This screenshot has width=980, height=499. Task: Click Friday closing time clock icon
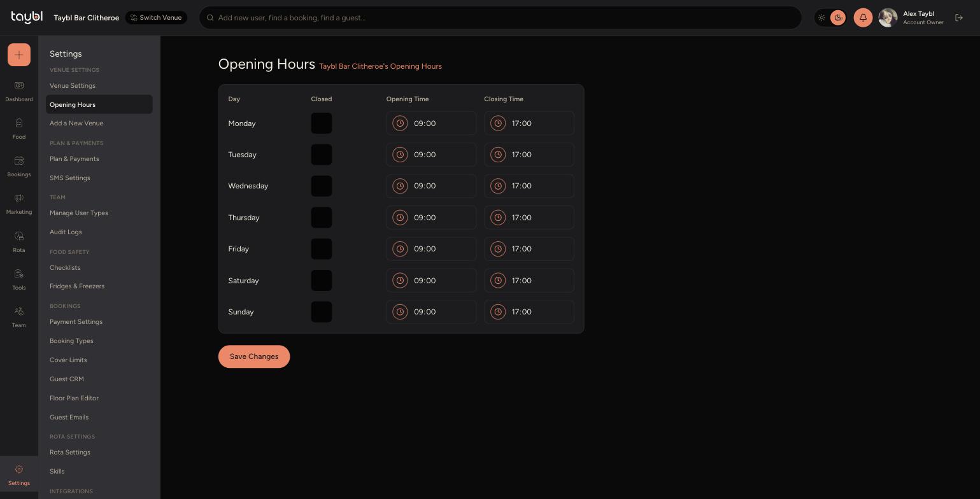[x=498, y=249]
